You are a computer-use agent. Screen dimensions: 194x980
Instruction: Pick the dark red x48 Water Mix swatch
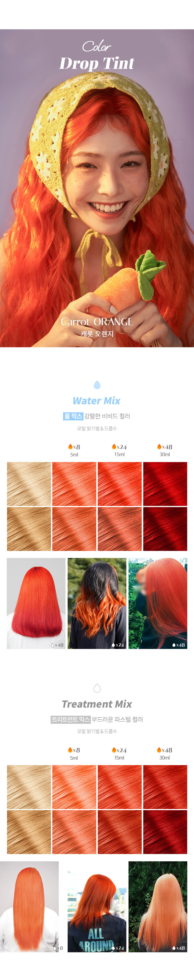coord(165,528)
